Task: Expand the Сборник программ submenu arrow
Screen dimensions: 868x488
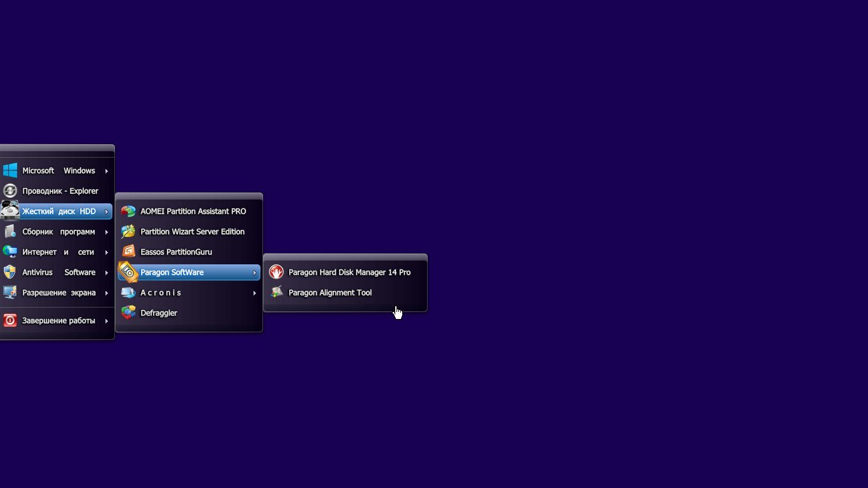Action: coord(107,232)
